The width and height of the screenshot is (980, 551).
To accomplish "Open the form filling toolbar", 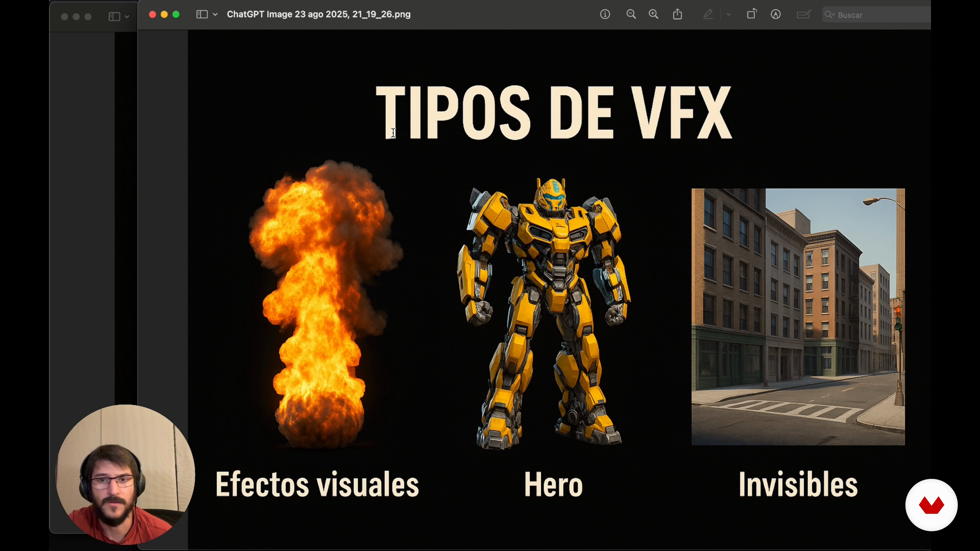I will tap(804, 15).
